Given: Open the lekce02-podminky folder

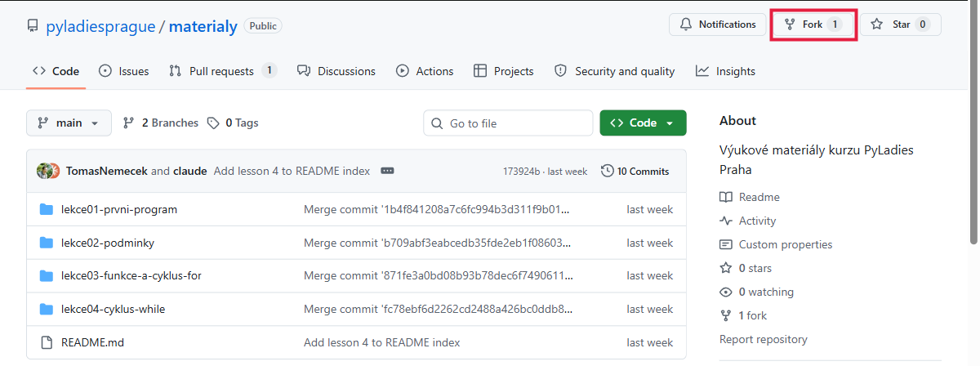Looking at the screenshot, I should [108, 243].
